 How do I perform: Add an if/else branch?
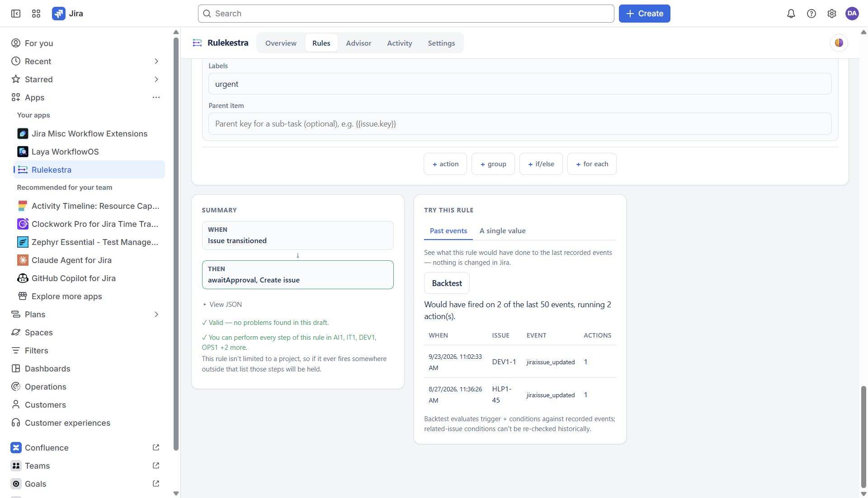pyautogui.click(x=541, y=164)
